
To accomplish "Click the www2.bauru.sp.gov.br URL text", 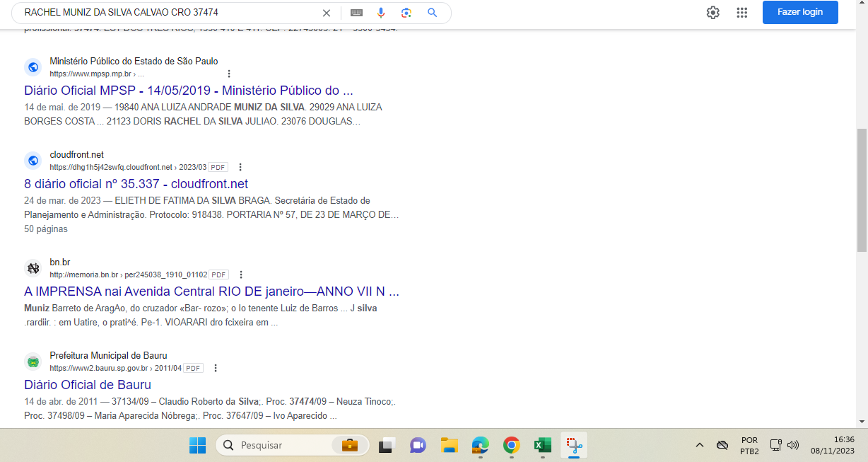I will tap(116, 368).
